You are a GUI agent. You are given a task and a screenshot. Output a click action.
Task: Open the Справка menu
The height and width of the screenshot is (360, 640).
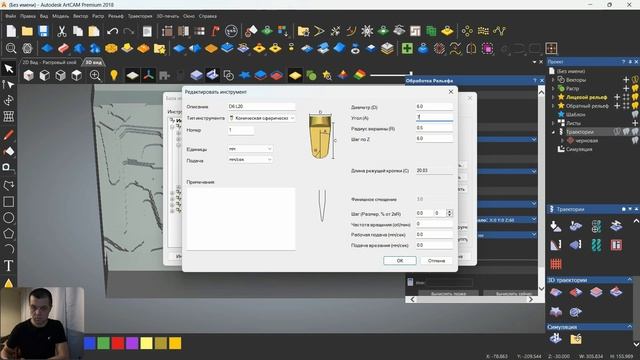point(208,16)
